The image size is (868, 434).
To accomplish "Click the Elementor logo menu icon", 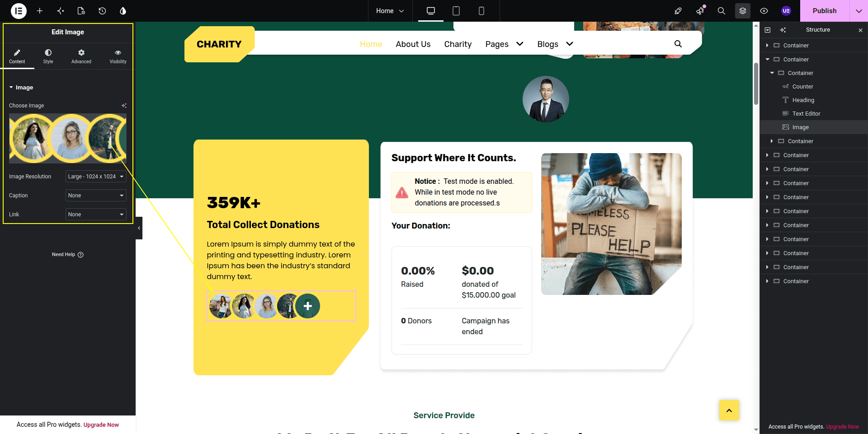I will [19, 11].
